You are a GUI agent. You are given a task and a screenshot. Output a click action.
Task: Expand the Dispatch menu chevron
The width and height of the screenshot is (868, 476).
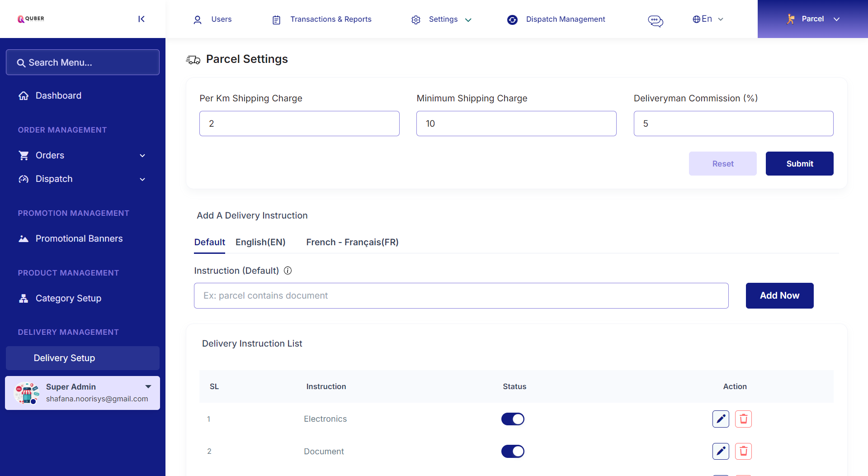click(x=142, y=179)
